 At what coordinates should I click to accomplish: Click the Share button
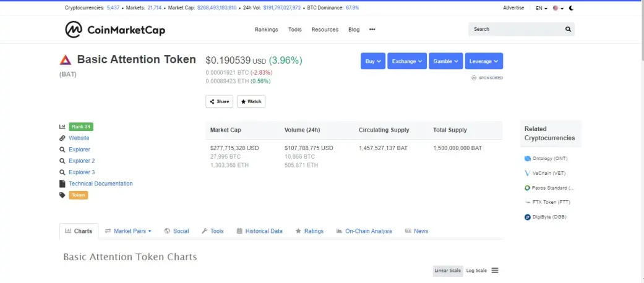click(x=220, y=101)
